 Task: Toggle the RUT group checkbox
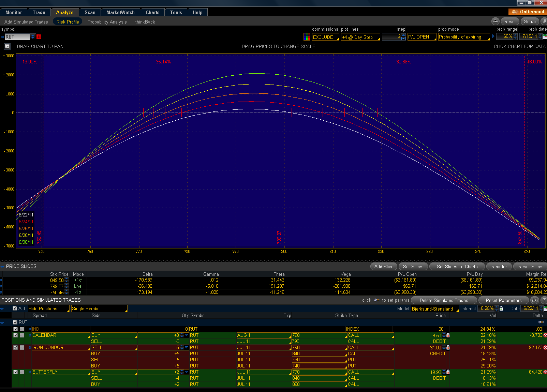(15, 322)
